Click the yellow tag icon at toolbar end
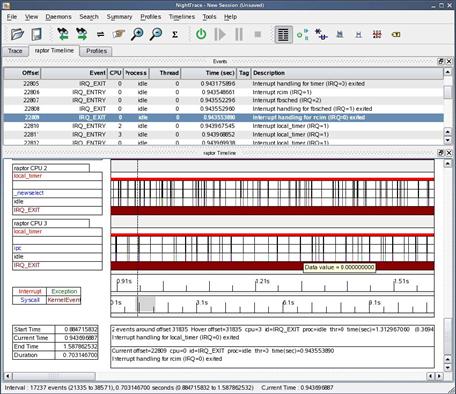Viewport: 456px width, 394px height. (x=396, y=34)
